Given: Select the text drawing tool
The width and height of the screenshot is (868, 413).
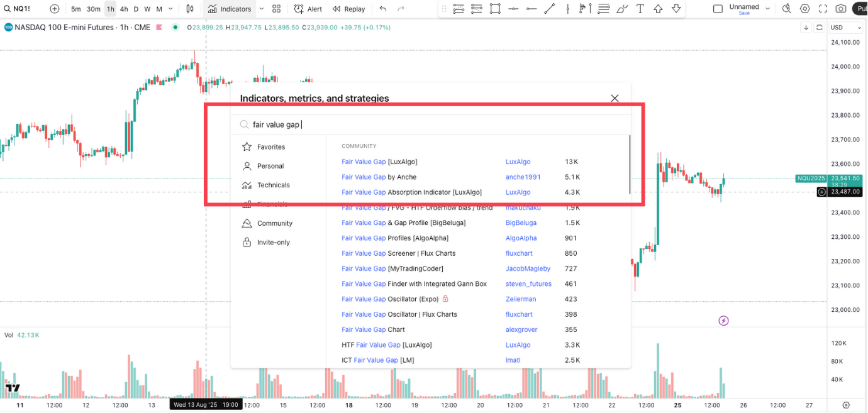Looking at the screenshot, I should click(x=640, y=9).
